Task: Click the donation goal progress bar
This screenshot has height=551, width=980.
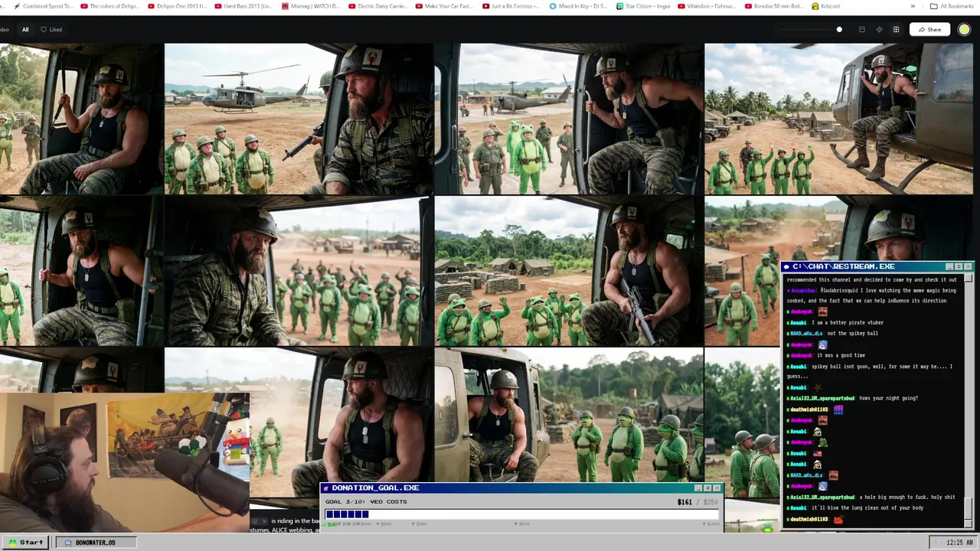Action: coord(523,514)
